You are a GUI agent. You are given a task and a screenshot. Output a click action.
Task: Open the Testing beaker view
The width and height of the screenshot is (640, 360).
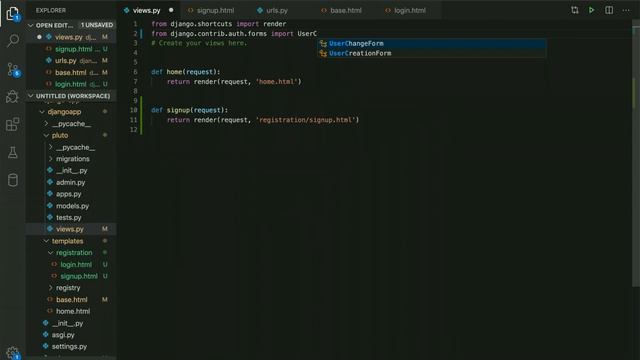click(x=13, y=153)
